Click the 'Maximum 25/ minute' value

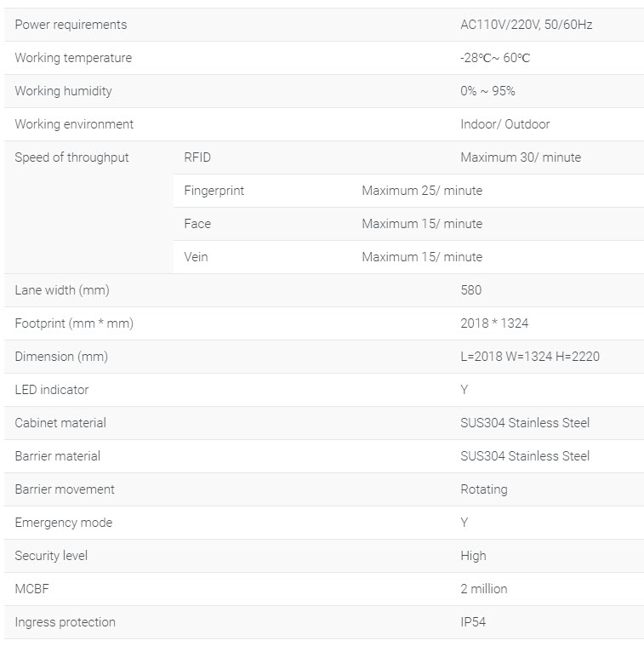(x=422, y=191)
